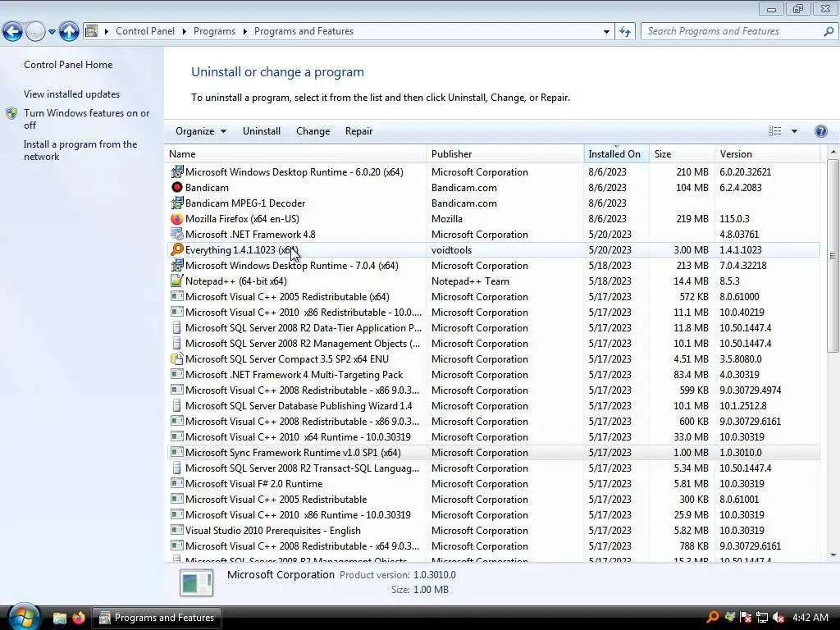Click Everything search icon in system tray
This screenshot has width=840, height=630.
pos(712,617)
